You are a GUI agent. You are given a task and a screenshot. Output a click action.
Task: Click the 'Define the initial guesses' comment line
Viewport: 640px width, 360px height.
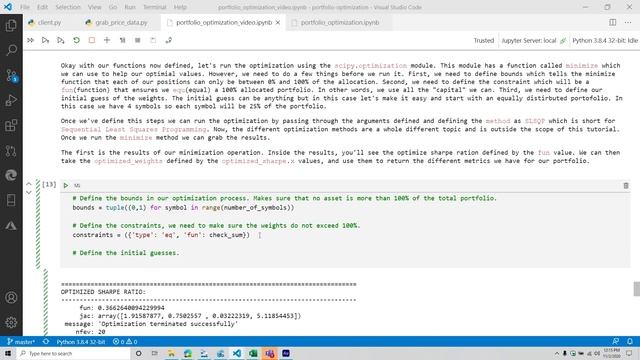pos(126,253)
